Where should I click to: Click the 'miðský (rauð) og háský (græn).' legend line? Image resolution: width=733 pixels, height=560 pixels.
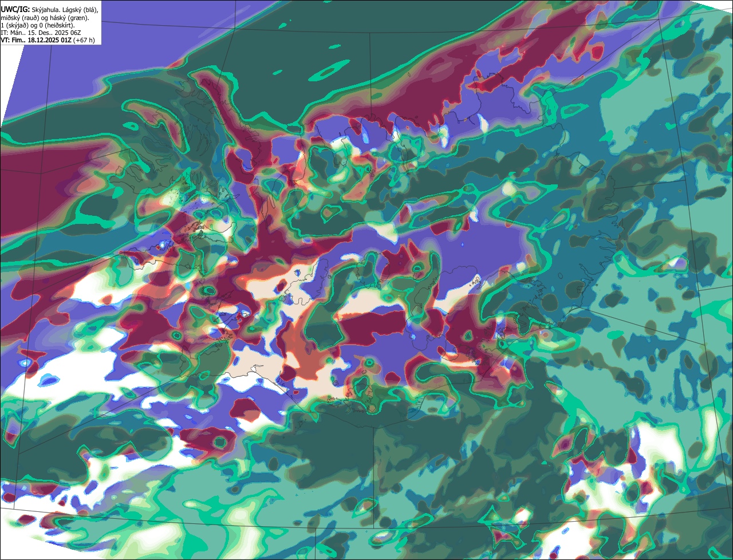click(x=45, y=18)
